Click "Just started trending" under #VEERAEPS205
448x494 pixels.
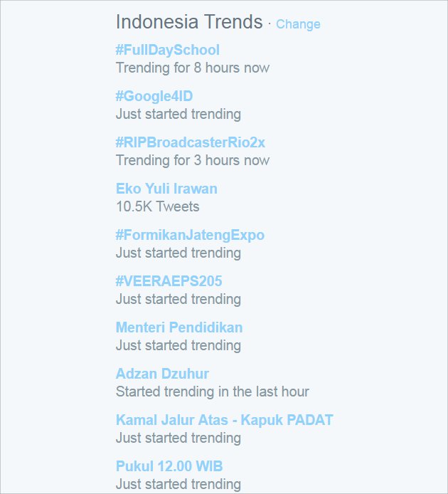tap(178, 299)
